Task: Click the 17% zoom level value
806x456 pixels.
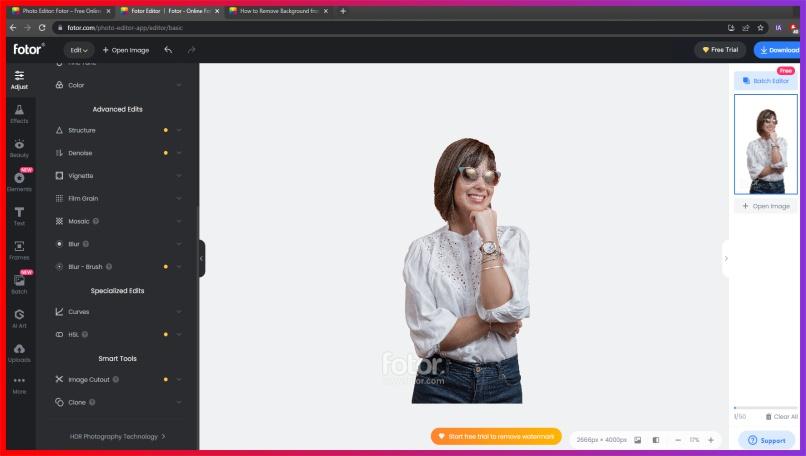Action: 694,440
